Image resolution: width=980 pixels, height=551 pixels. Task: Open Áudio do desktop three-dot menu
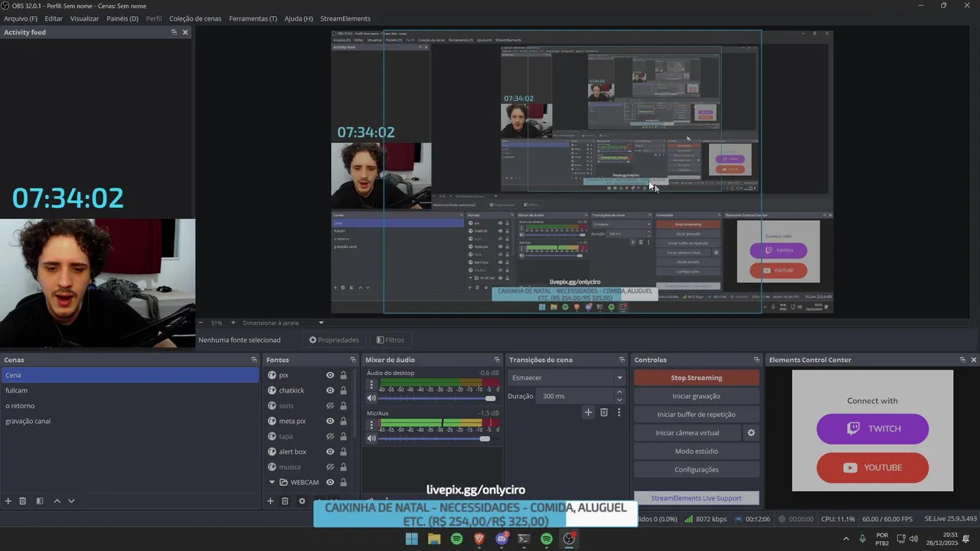click(x=371, y=385)
